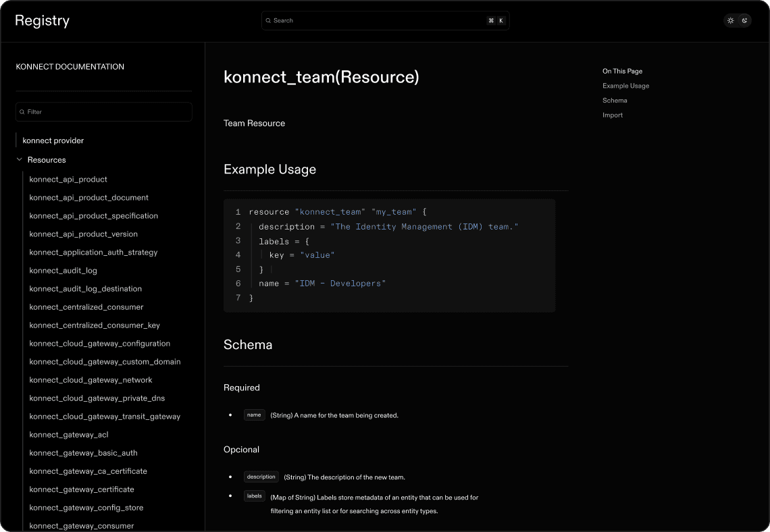Jump to Import section link
This screenshot has height=532, width=770.
(613, 115)
